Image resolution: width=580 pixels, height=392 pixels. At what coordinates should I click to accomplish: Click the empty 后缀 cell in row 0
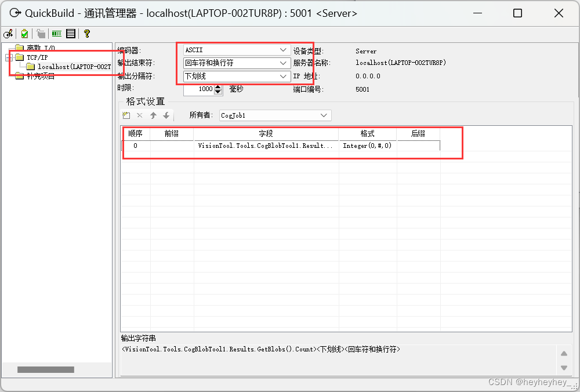pos(418,146)
